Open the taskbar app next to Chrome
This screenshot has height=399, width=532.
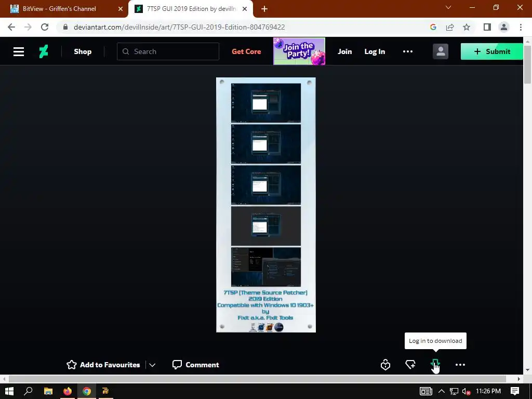[105, 391]
